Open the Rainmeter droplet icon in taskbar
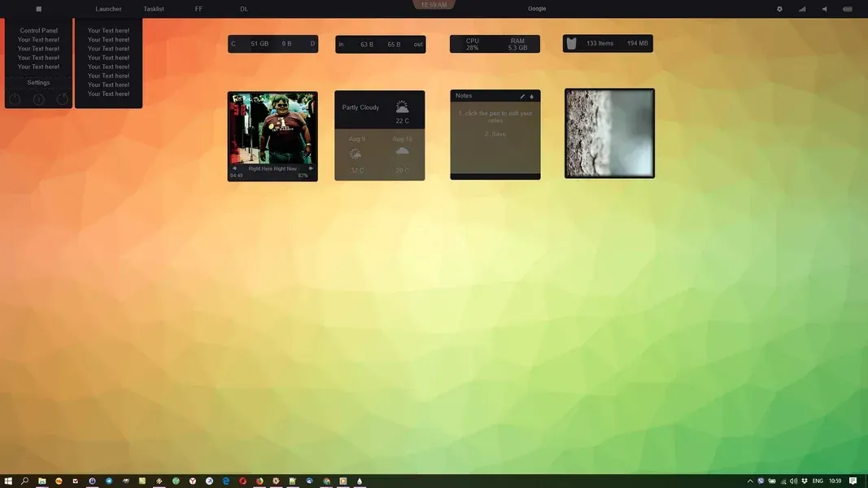Screen dimensions: 868x488 [x=360, y=481]
